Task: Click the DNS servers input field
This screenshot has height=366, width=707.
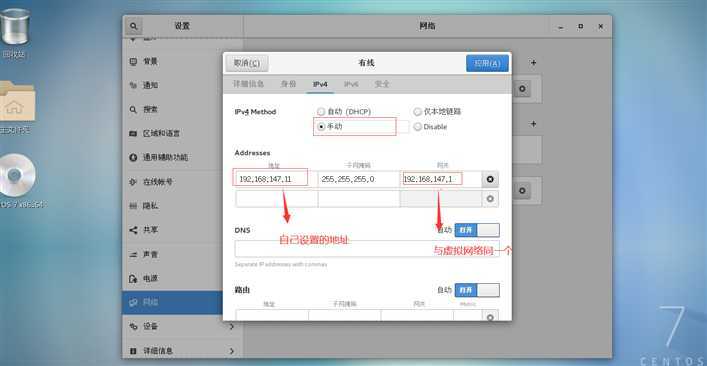Action: (x=367, y=249)
